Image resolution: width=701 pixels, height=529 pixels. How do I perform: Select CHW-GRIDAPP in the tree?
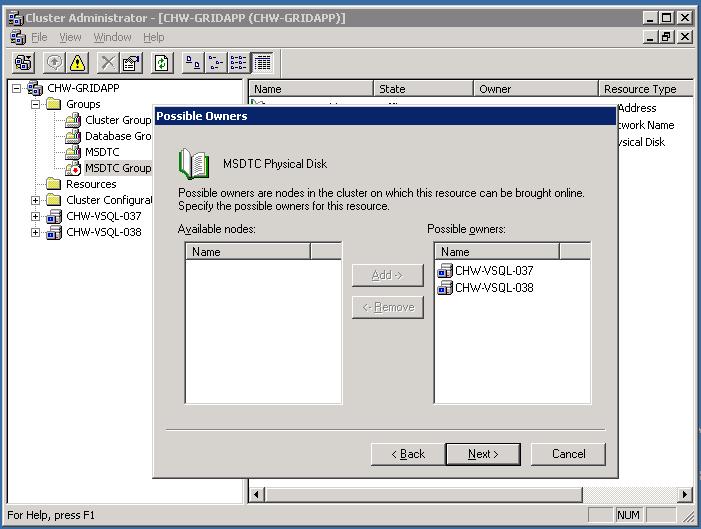(83, 88)
